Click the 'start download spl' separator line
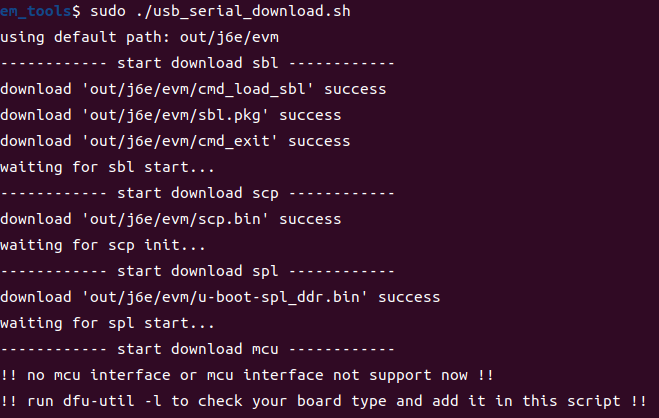 pos(197,271)
